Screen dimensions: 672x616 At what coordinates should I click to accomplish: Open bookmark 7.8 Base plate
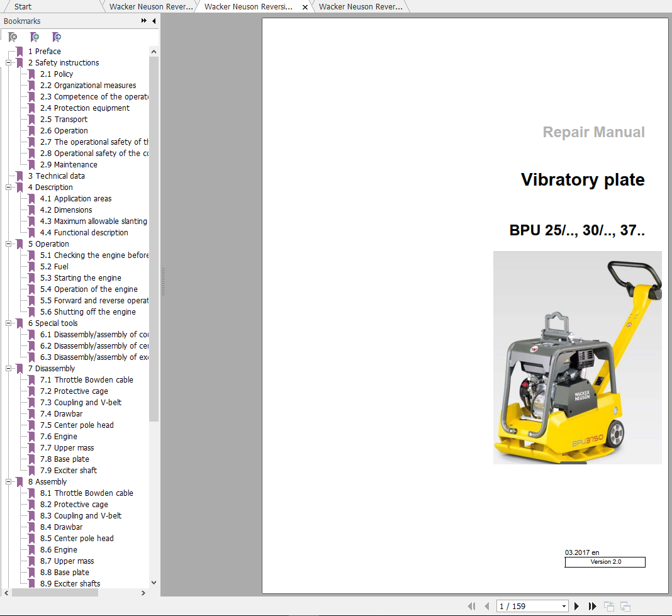(x=65, y=459)
